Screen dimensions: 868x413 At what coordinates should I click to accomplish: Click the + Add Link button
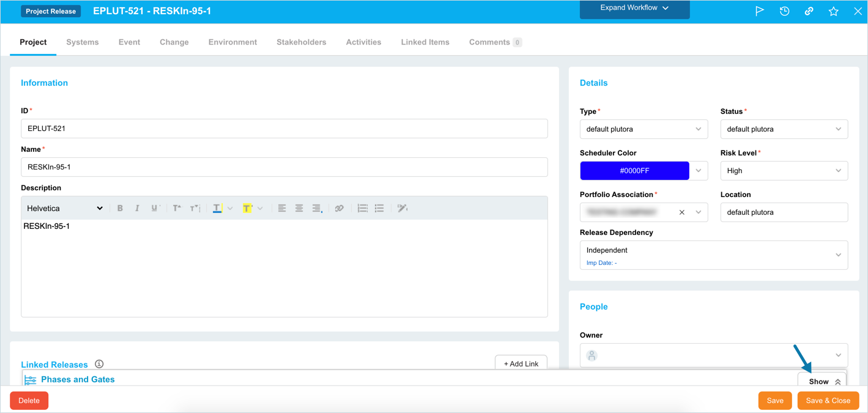point(521,363)
